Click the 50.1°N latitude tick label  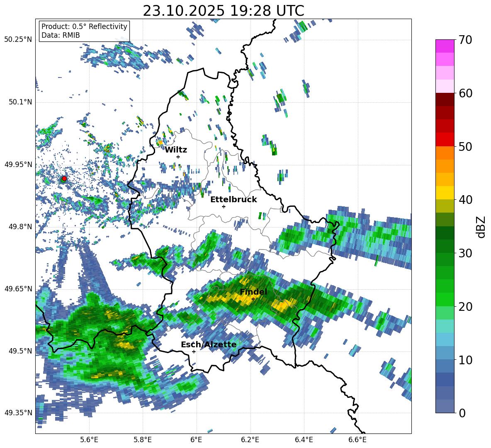(x=20, y=102)
